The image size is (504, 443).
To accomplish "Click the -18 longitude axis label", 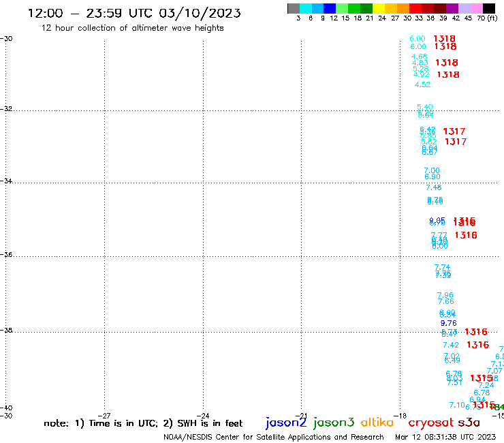I will (x=400, y=416).
